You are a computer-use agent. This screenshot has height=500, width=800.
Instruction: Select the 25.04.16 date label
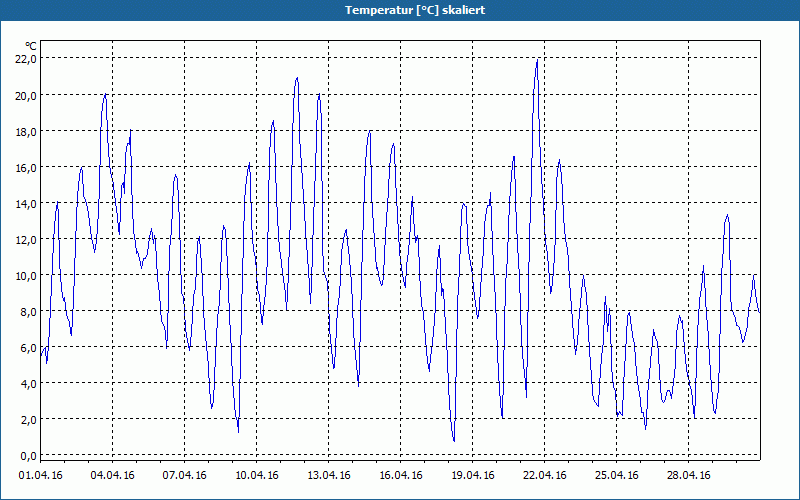[x=616, y=475]
